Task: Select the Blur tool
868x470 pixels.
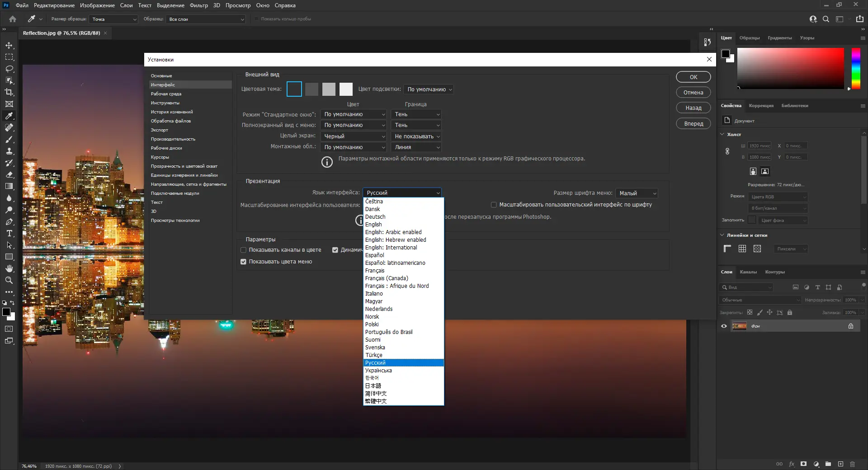Action: 9,198
